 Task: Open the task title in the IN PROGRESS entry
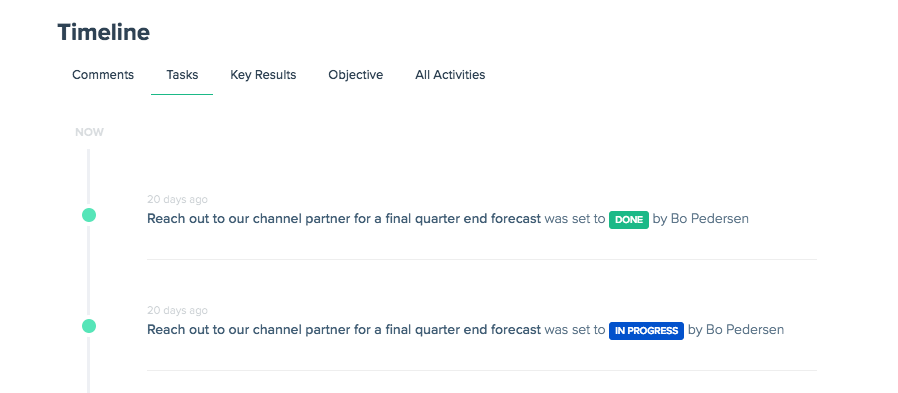click(x=344, y=330)
